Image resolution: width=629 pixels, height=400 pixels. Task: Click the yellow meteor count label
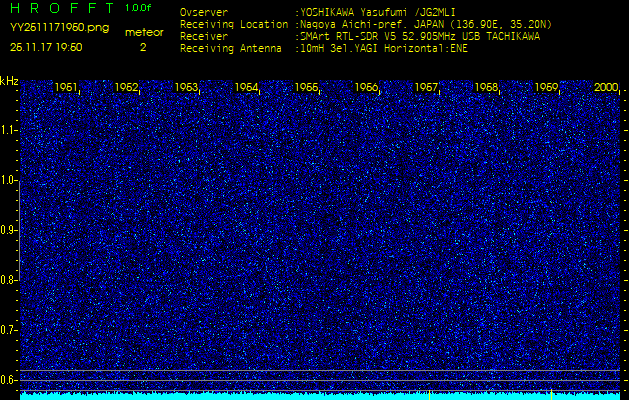[143, 32]
